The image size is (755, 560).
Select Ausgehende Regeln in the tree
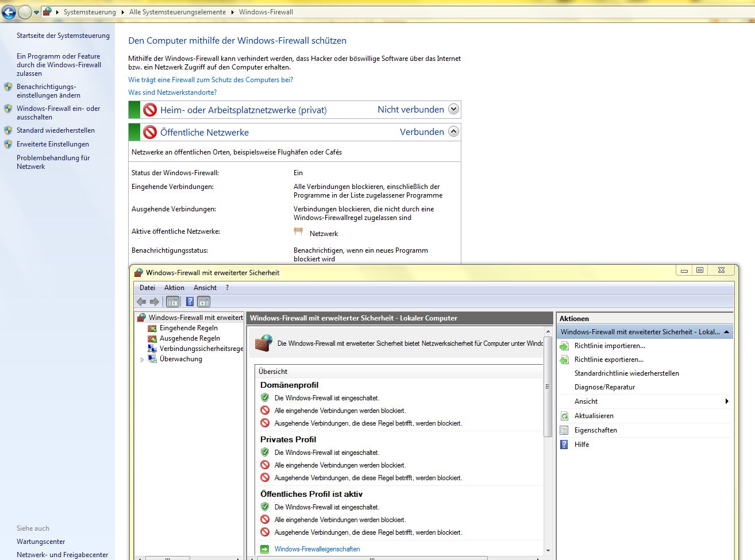click(x=190, y=338)
